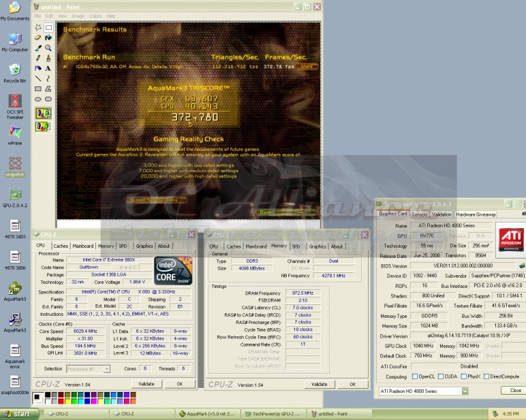Choose the Magnifier tool in Paint
The width and height of the screenshot is (526, 420).
[x=48, y=48]
